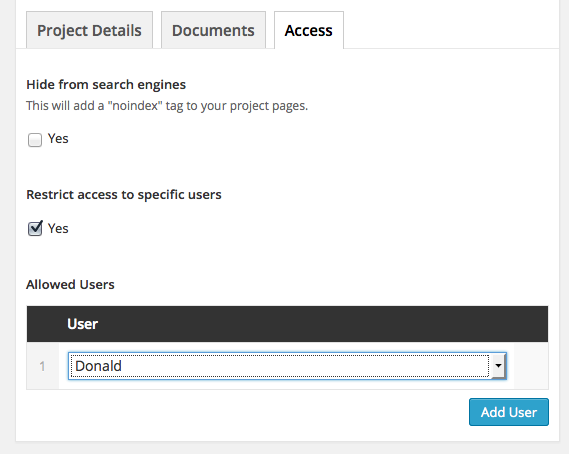Click the Allowed Users field label

pyautogui.click(x=70, y=285)
